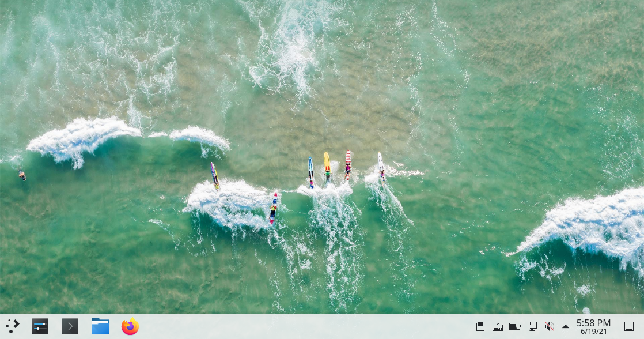Click the keyboard layout tray icon
Screen dimensions: 644x339
click(498, 326)
